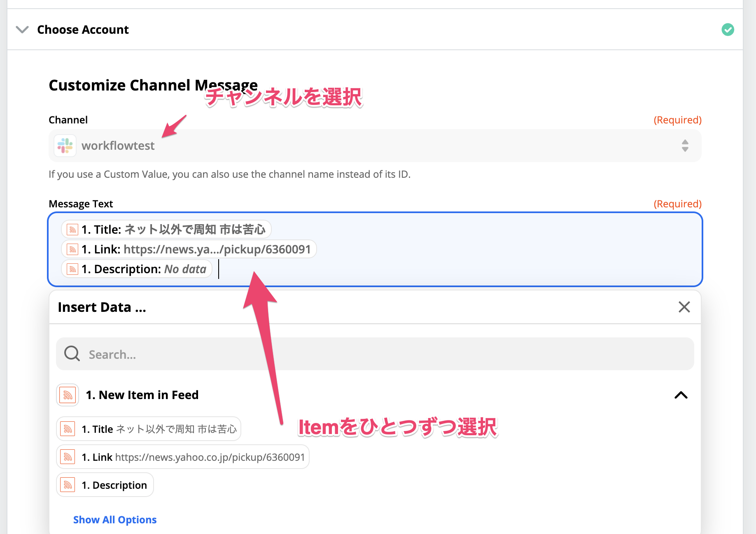Click RSS icon on 1. Title option
The height and width of the screenshot is (534, 756).
coord(68,429)
